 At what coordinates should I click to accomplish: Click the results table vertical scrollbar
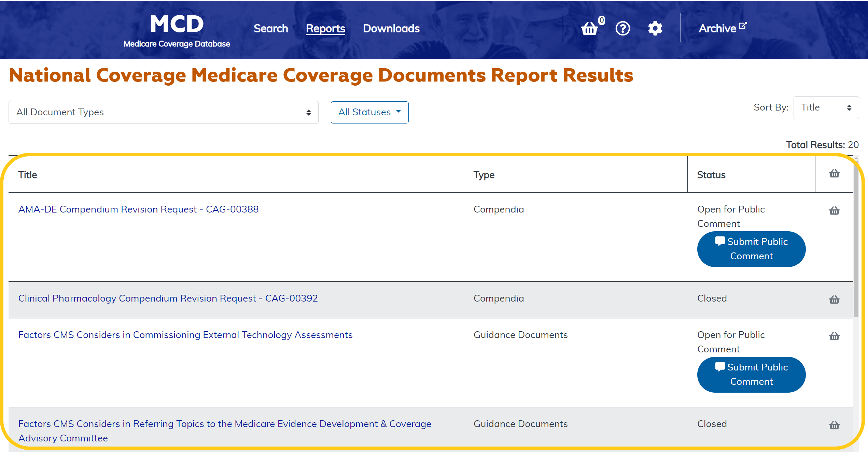coord(856,239)
